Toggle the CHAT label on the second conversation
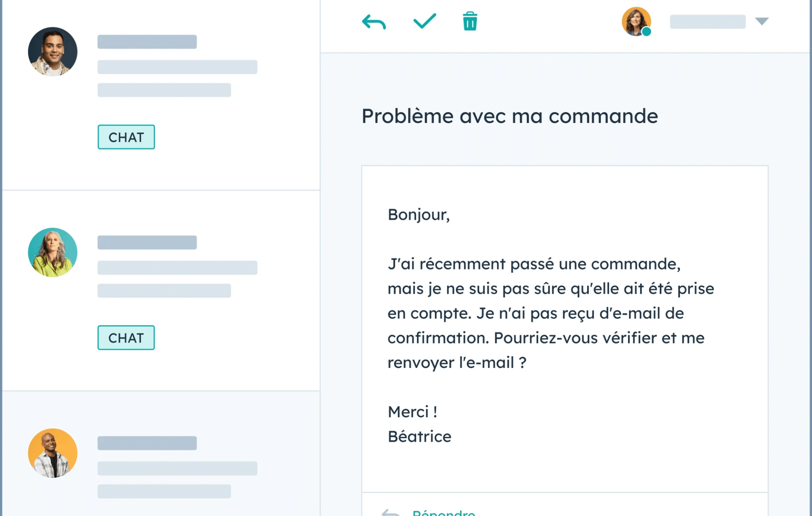This screenshot has width=812, height=516. click(x=126, y=338)
